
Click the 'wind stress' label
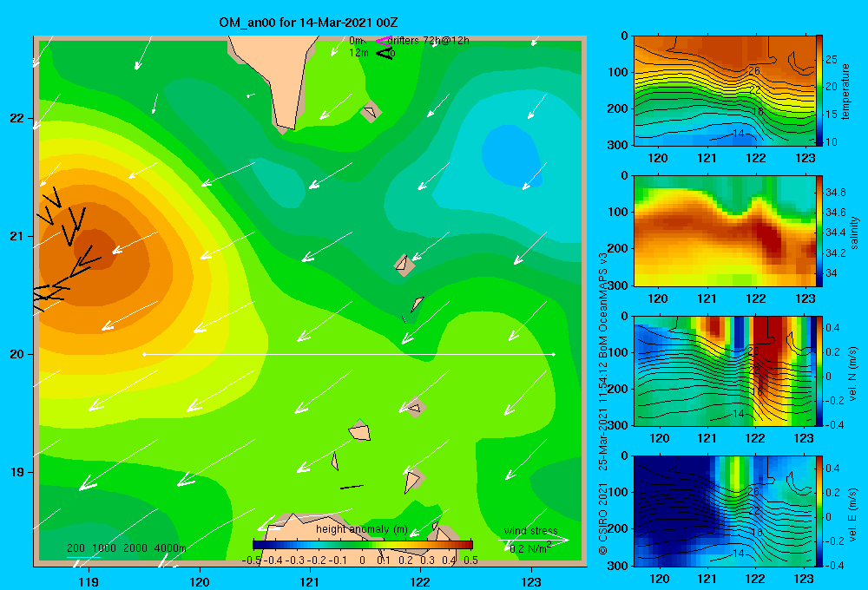[x=531, y=530]
